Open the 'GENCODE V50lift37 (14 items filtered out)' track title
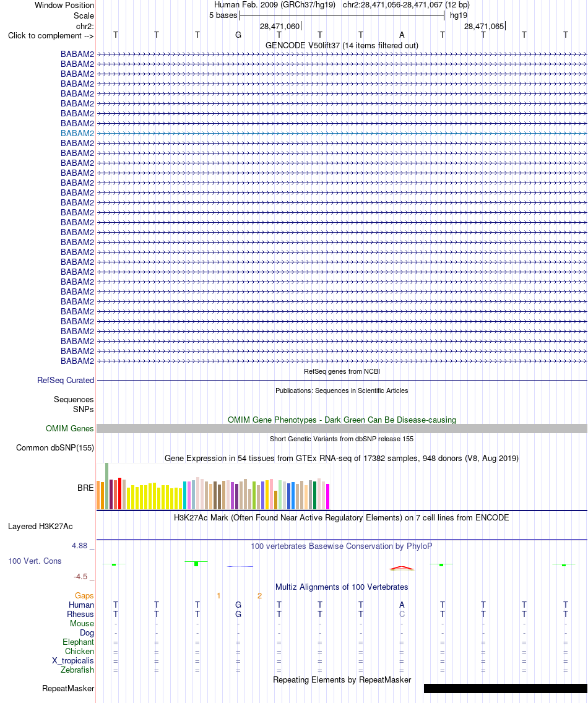588x703 pixels. pyautogui.click(x=342, y=46)
